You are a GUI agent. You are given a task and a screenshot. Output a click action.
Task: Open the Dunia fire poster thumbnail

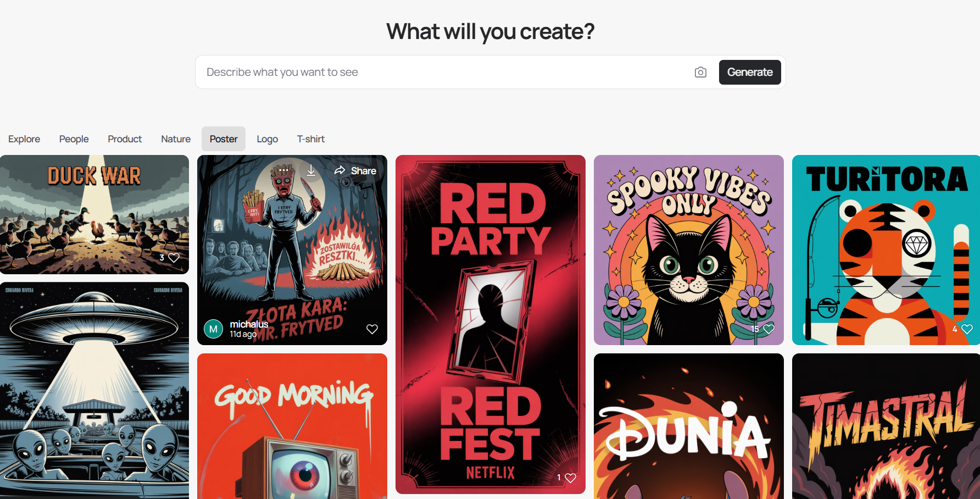(689, 426)
